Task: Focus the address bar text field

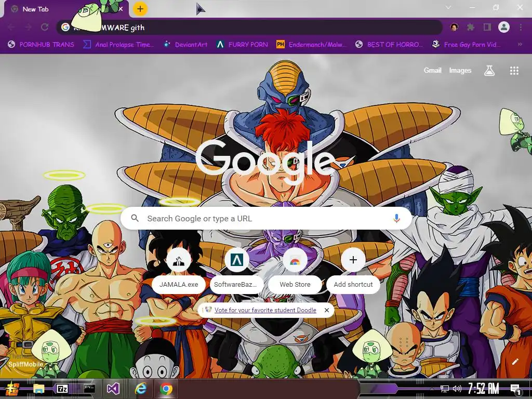Action: tap(249, 27)
